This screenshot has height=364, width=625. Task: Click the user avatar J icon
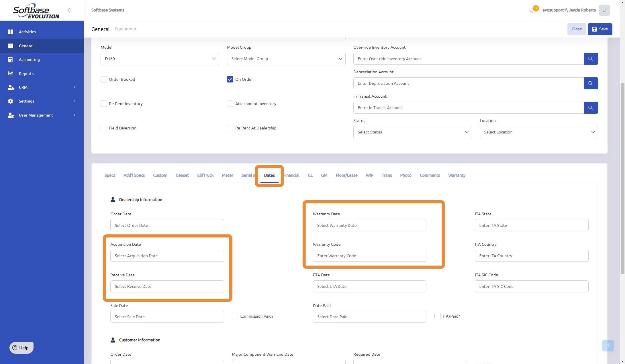pyautogui.click(x=604, y=10)
